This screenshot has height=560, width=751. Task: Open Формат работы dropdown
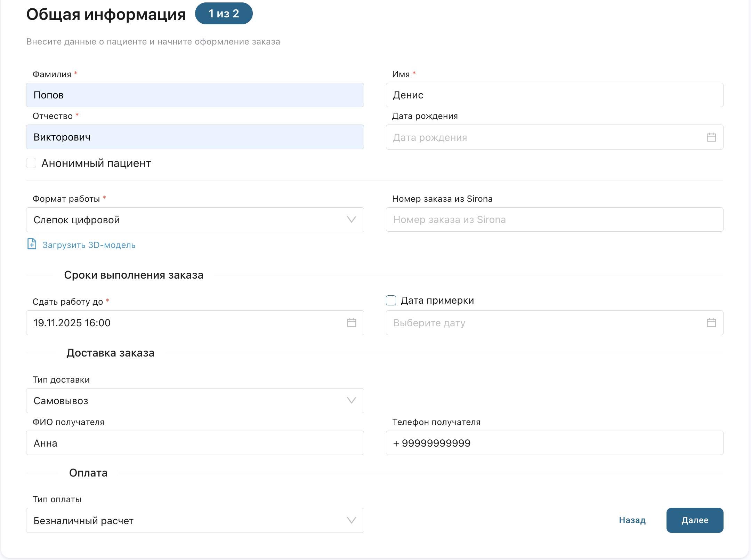tap(195, 220)
